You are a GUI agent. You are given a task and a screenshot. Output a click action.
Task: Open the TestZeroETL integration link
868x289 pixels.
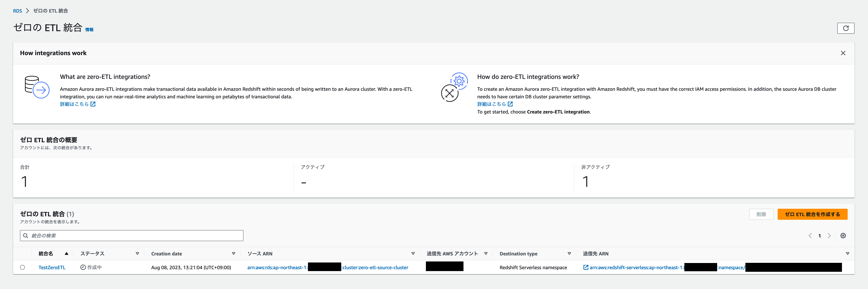[x=52, y=267]
